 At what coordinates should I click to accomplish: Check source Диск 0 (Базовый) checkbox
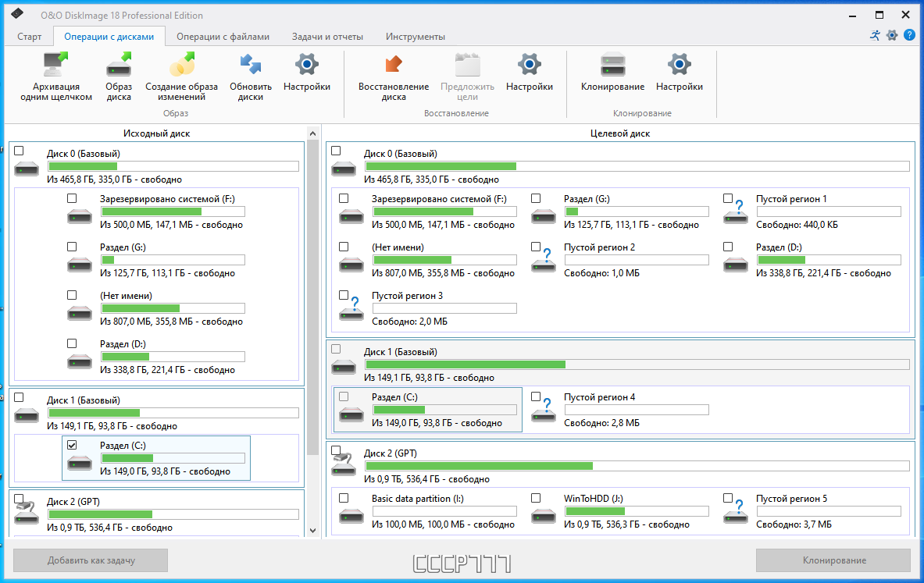coord(19,151)
